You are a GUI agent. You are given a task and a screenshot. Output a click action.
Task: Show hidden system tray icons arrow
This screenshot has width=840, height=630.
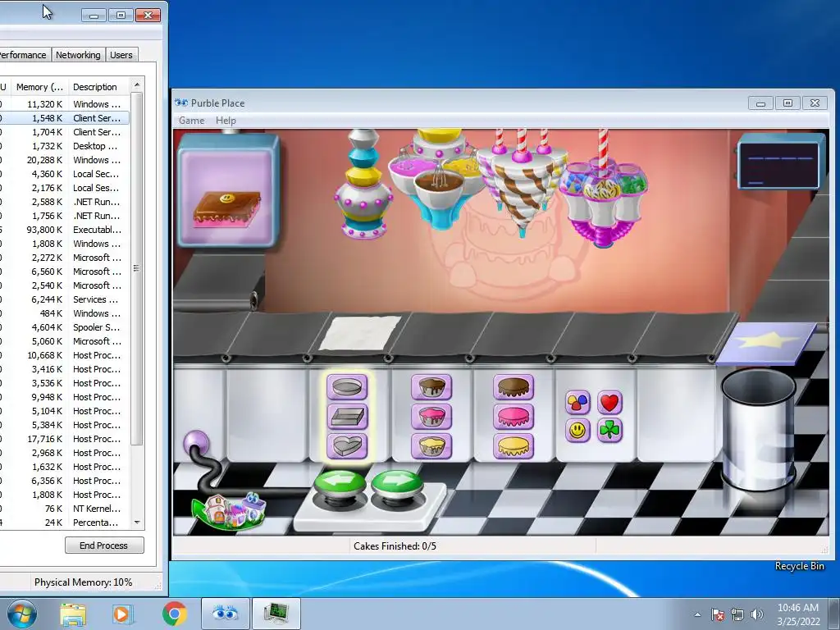pos(697,614)
